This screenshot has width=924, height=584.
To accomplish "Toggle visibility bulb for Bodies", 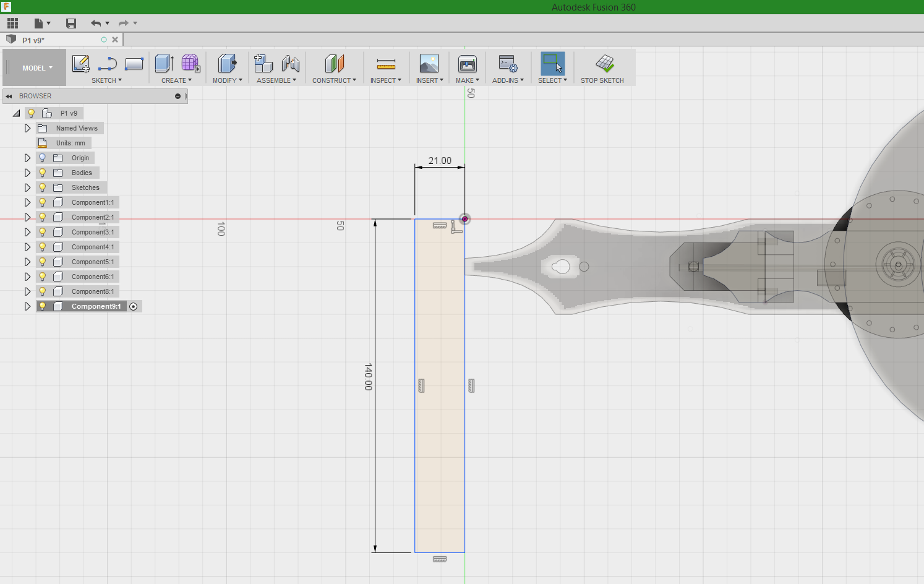I will pyautogui.click(x=43, y=173).
